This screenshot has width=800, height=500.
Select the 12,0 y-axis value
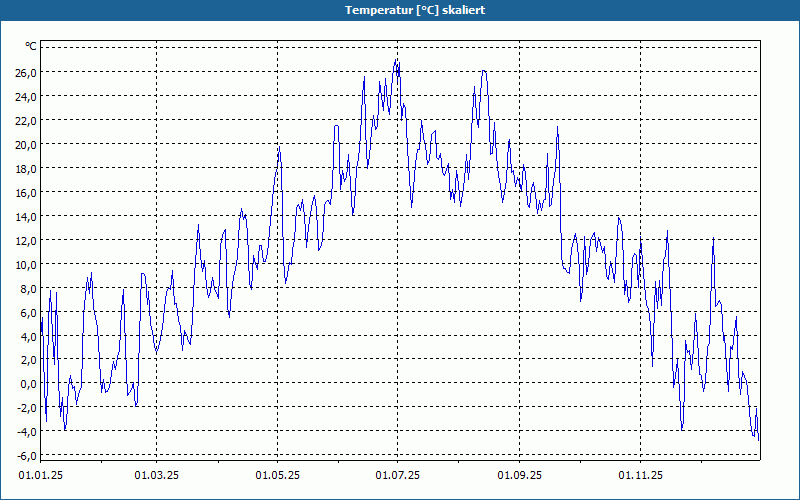[x=26, y=240]
